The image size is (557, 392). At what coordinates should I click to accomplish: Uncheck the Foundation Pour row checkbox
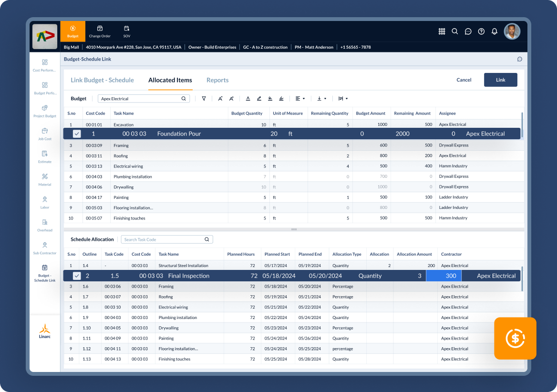pyautogui.click(x=77, y=134)
